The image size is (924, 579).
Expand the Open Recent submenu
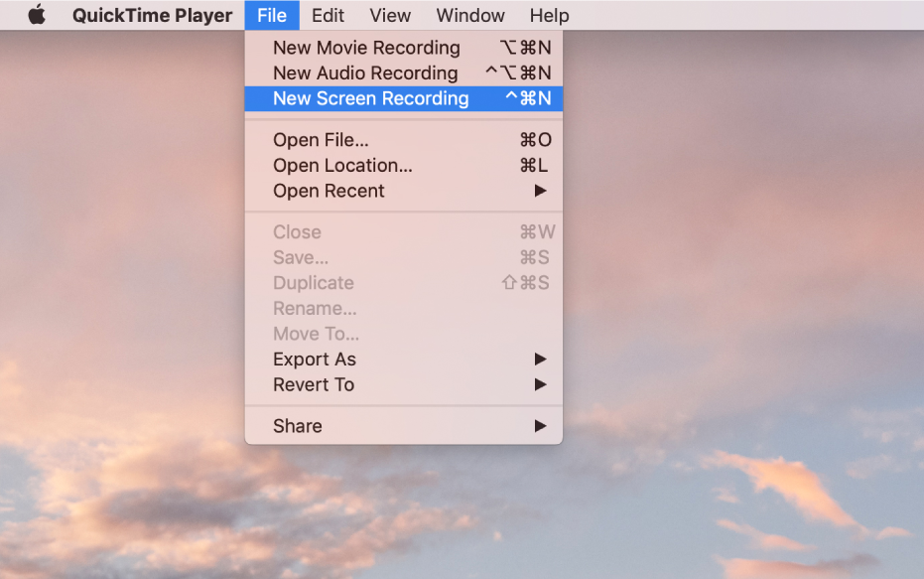pyautogui.click(x=404, y=191)
